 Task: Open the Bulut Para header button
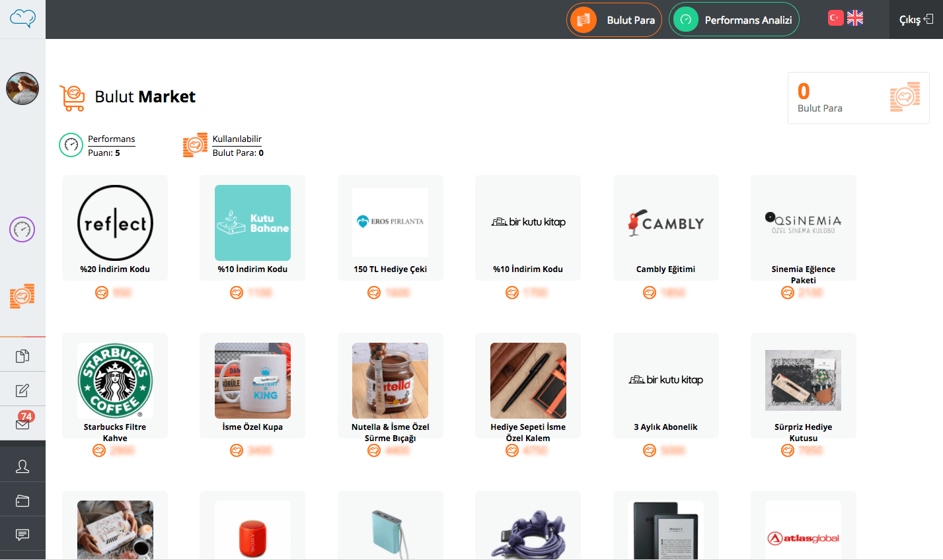click(x=615, y=20)
